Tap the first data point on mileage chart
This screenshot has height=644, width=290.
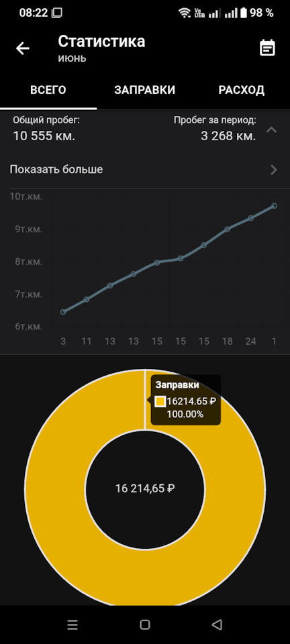[x=63, y=312]
